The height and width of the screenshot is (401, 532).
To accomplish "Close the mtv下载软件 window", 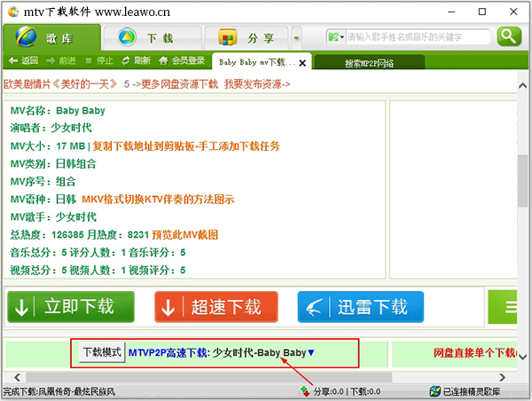I will click(513, 12).
